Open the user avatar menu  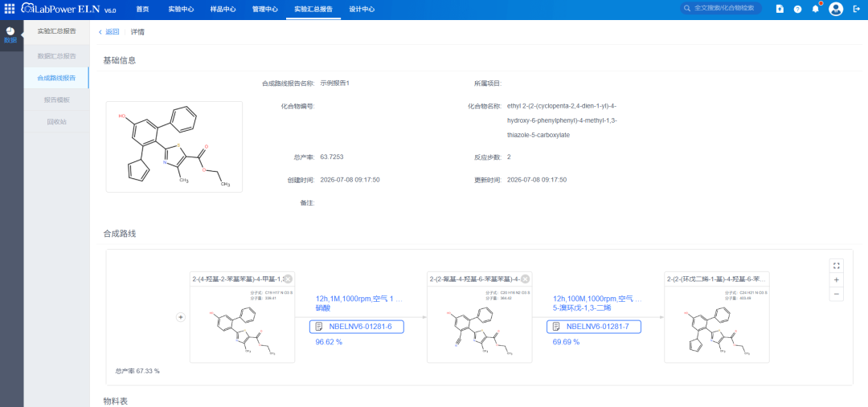(x=835, y=9)
